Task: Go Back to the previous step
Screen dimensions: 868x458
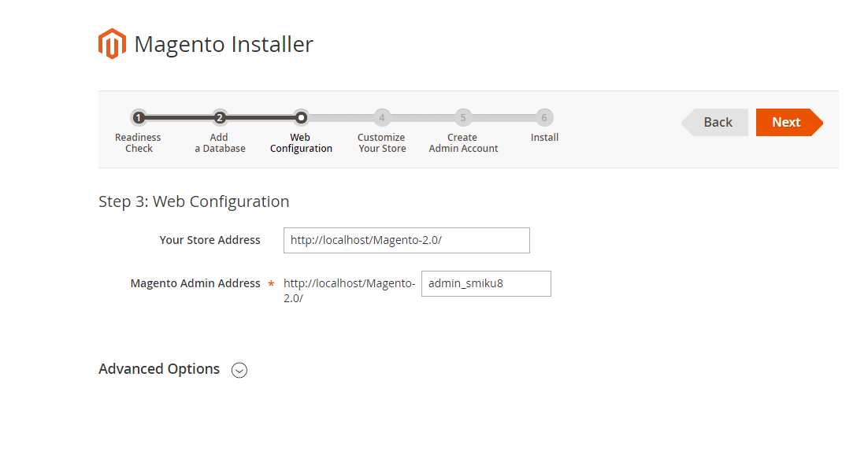Action: (x=714, y=122)
